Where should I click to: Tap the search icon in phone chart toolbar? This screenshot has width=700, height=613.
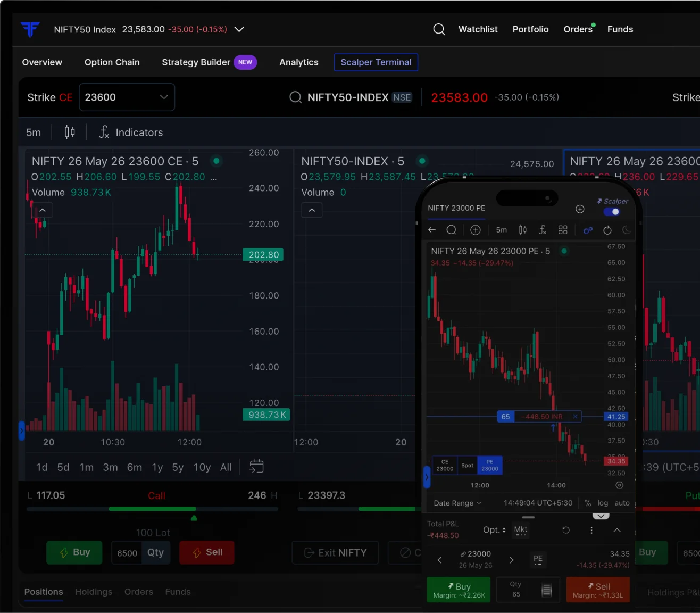452,230
